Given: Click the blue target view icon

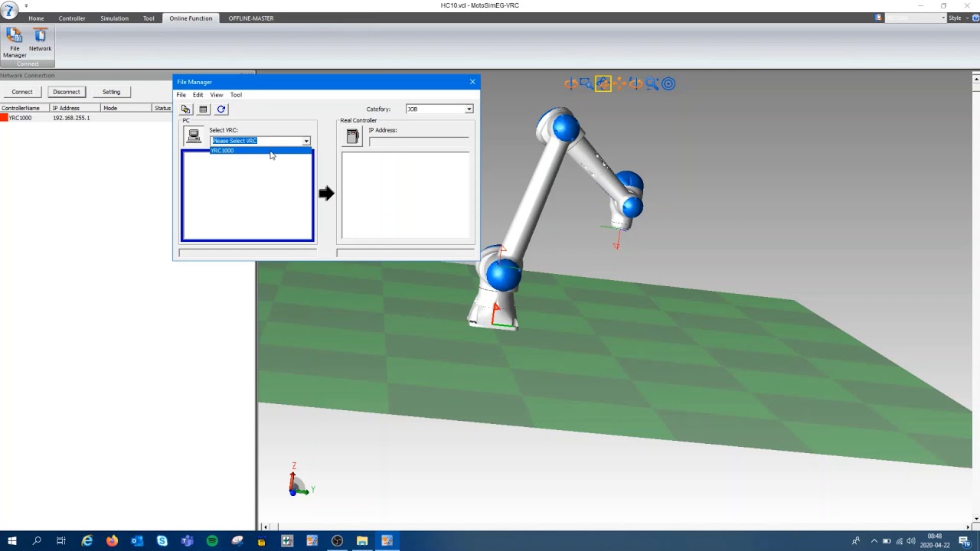Looking at the screenshot, I should (x=668, y=83).
